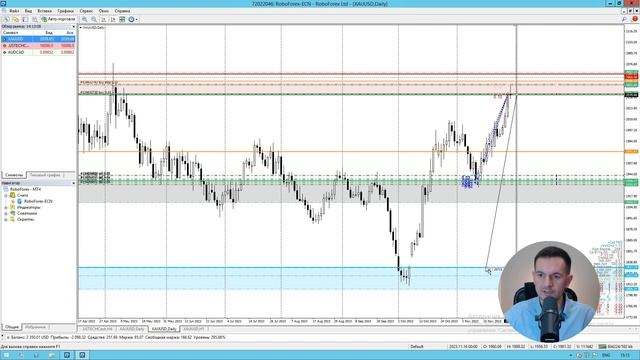Viewport: 640px width, 360px height.
Task: Click the chart scroll toolbar icon
Action: (x=104, y=19)
